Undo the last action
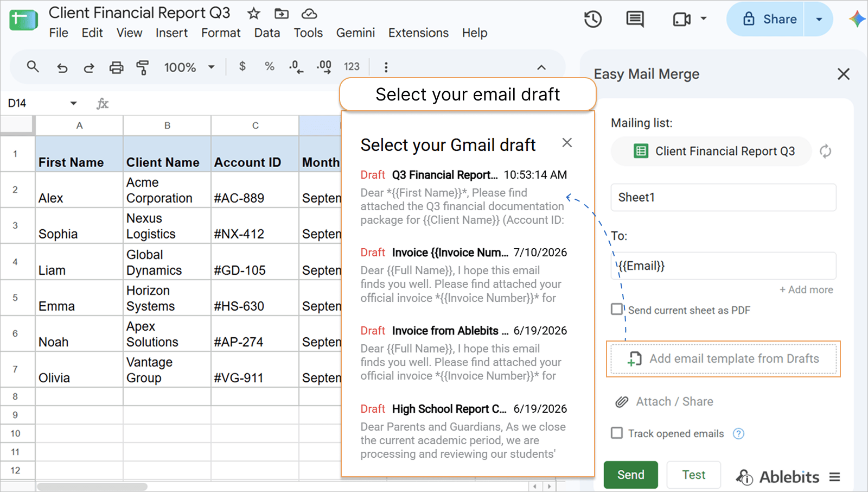This screenshot has width=868, height=492. click(x=62, y=67)
